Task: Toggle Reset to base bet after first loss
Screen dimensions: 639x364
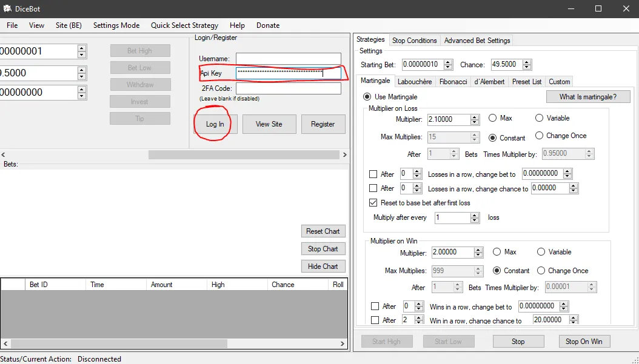Action: click(373, 203)
